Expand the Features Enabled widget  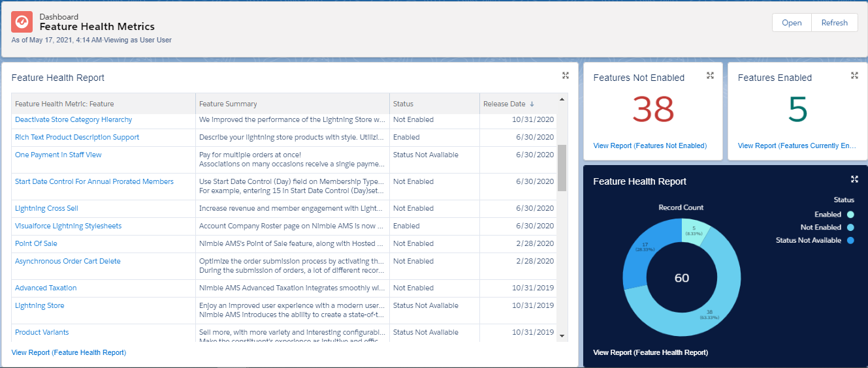click(x=854, y=76)
